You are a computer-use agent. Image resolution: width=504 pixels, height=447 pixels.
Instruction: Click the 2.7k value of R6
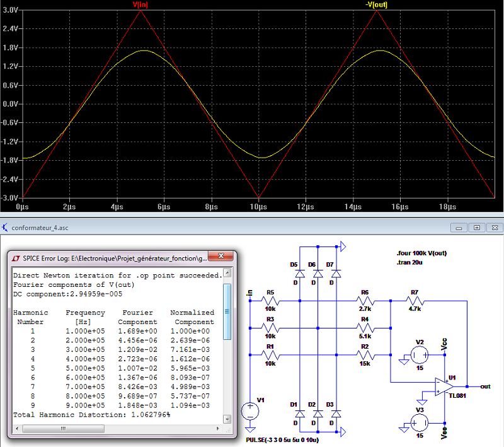pos(365,309)
